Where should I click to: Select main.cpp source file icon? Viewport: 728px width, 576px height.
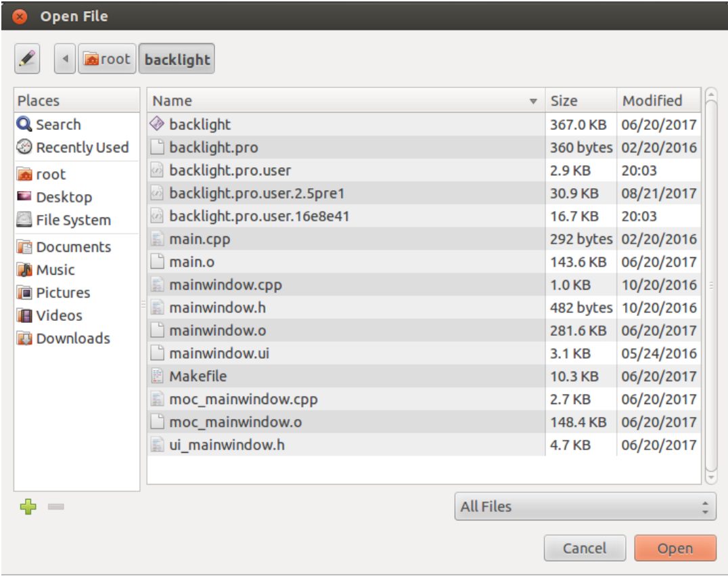(157, 239)
